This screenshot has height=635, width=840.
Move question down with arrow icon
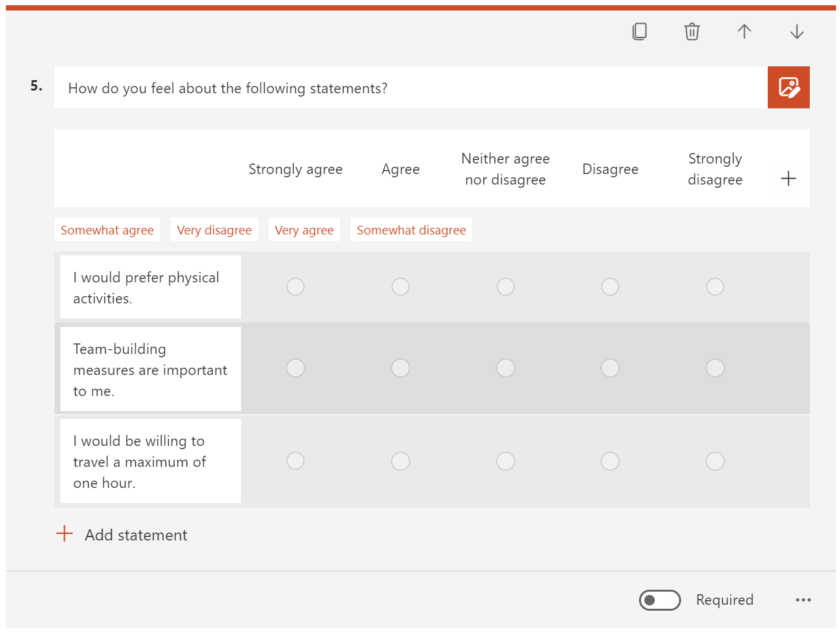coord(797,32)
